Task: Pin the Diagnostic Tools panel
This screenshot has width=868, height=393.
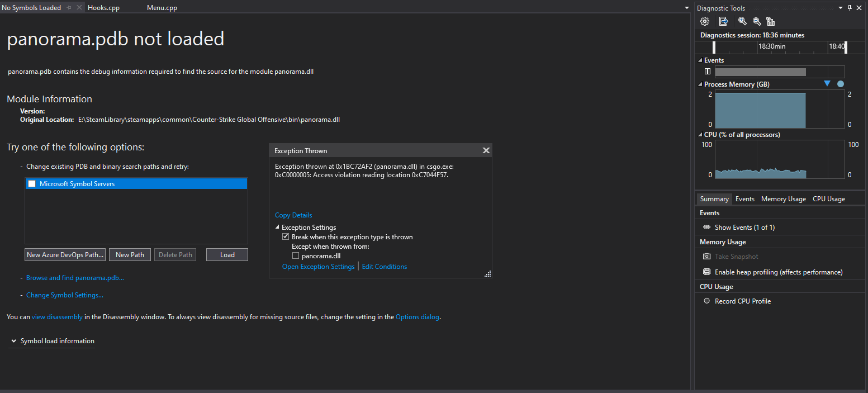Action: [850, 8]
